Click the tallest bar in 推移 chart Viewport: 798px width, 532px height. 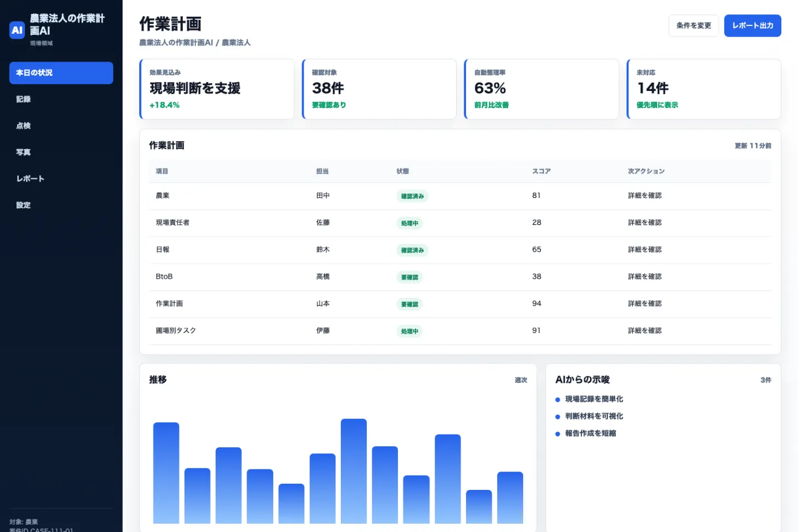[354, 471]
